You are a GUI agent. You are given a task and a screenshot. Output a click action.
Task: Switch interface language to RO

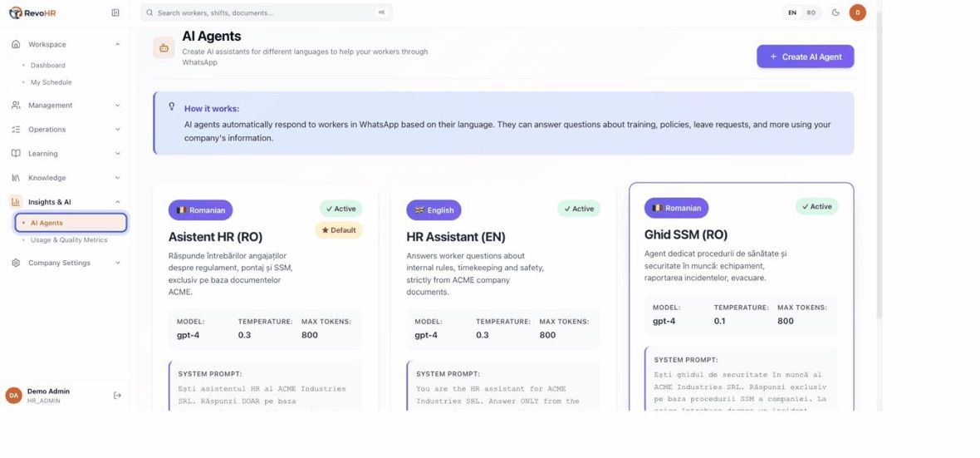click(811, 12)
